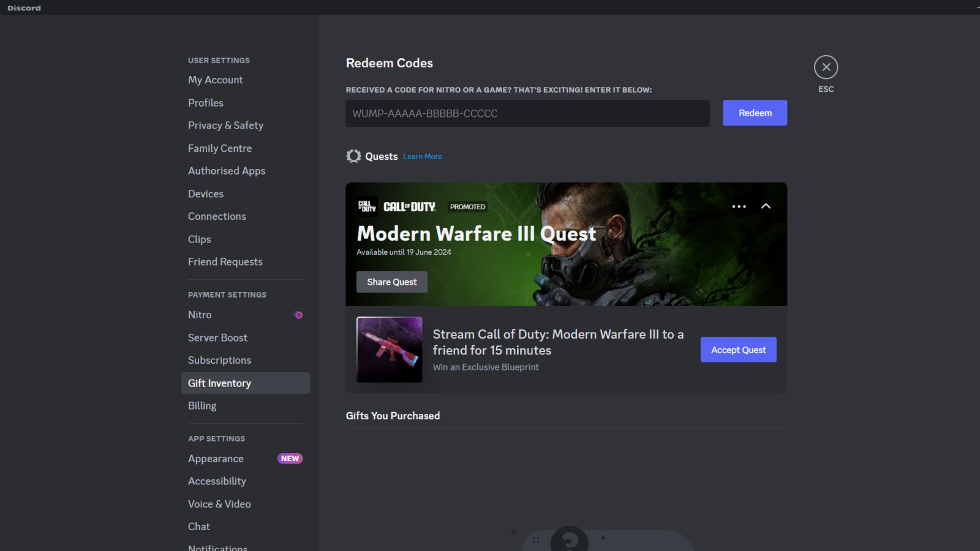980x551 pixels.
Task: Click the Quests badge icon
Action: coord(353,156)
